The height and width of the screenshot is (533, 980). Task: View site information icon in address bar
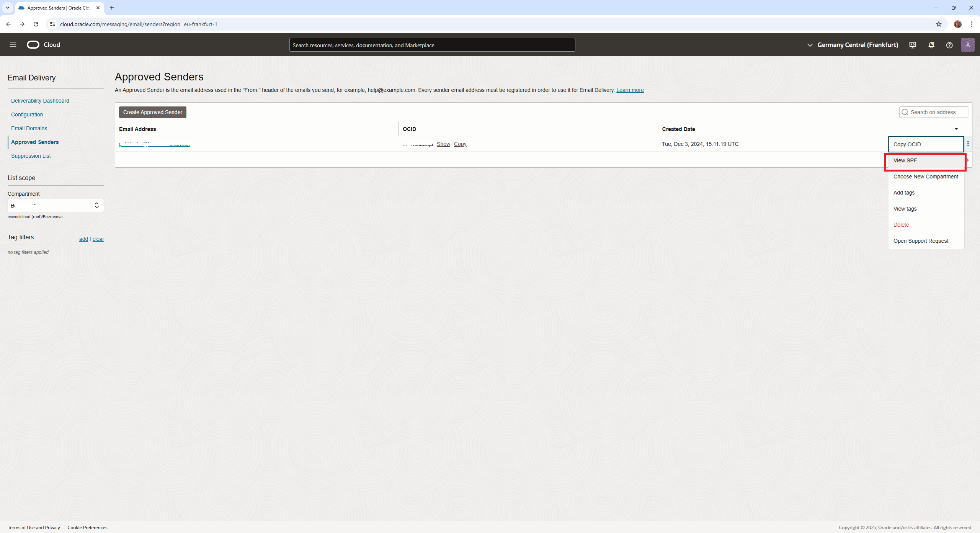tap(52, 24)
